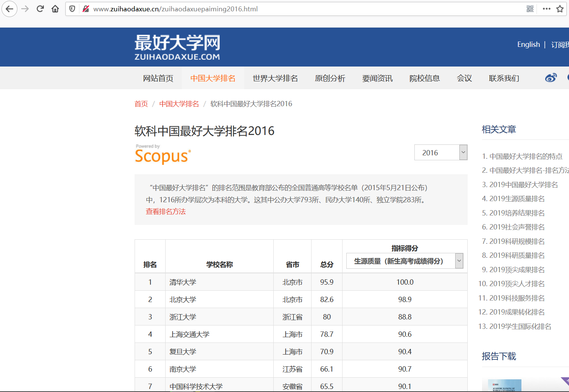Click the 最好大学网 site logo
569x392 pixels.
(177, 47)
